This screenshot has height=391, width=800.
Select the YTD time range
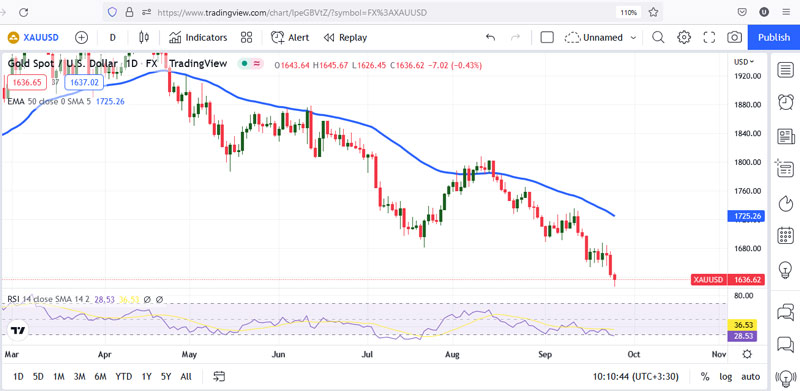click(123, 377)
